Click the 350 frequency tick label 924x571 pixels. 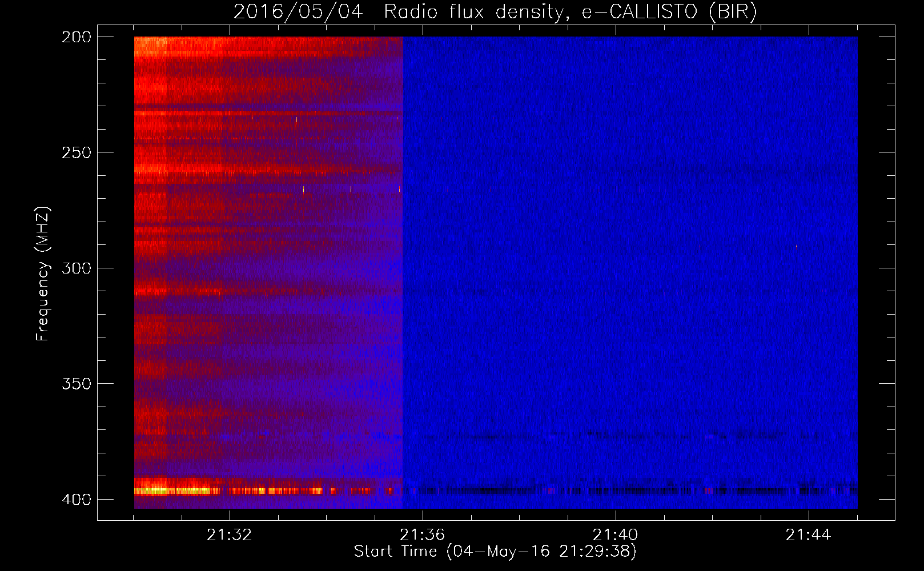pyautogui.click(x=77, y=384)
